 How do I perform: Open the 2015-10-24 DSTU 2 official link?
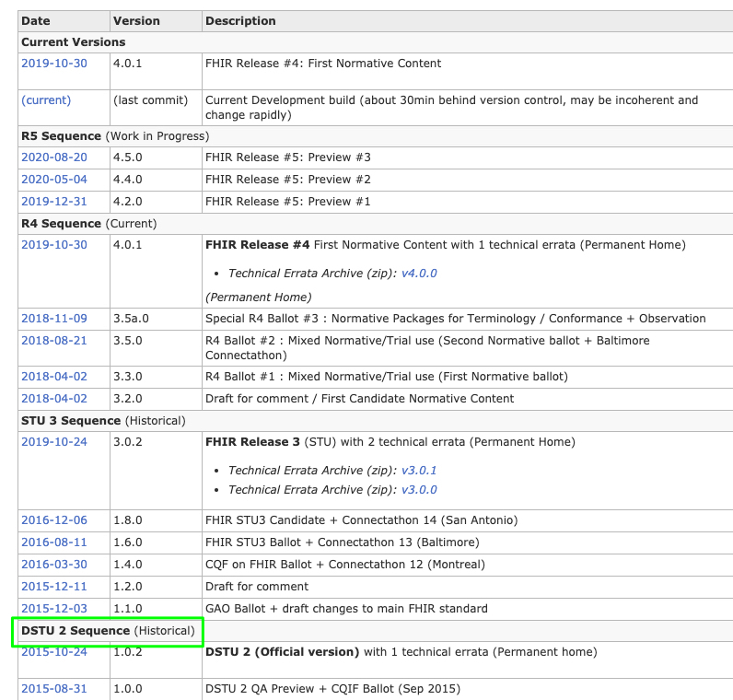coord(54,652)
